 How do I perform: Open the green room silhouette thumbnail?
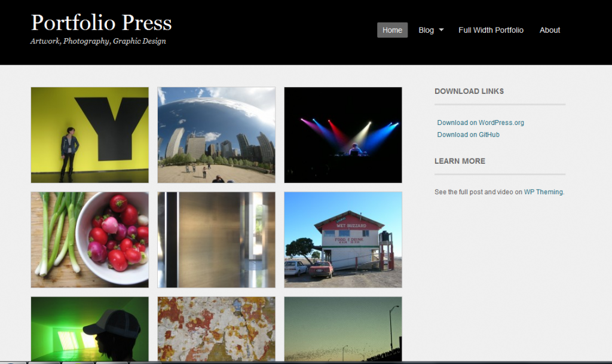(90, 329)
